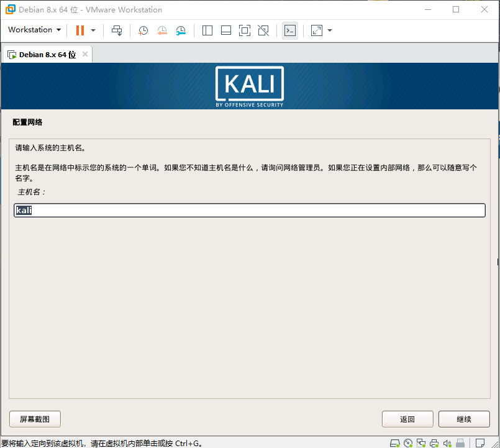The width and height of the screenshot is (500, 448).
Task: Enter full screen mode
Action: point(245,30)
